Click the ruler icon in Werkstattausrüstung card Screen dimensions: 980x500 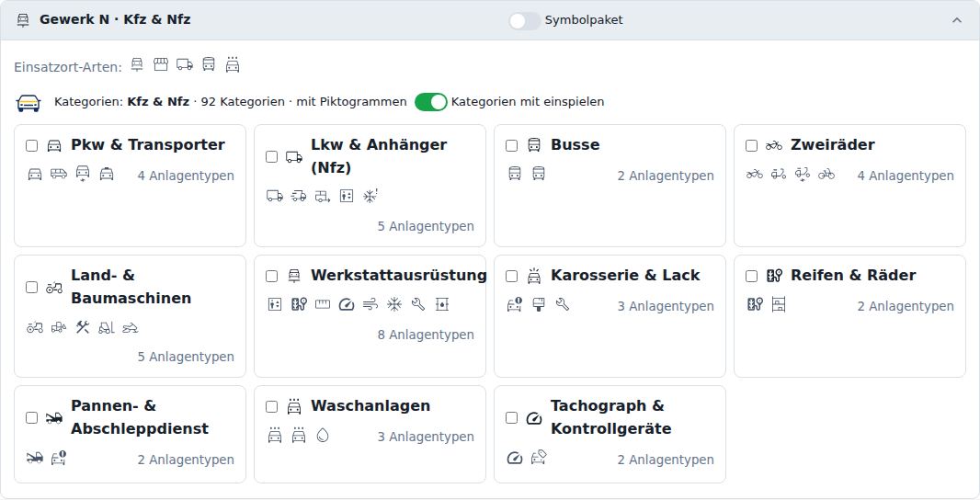pos(323,304)
